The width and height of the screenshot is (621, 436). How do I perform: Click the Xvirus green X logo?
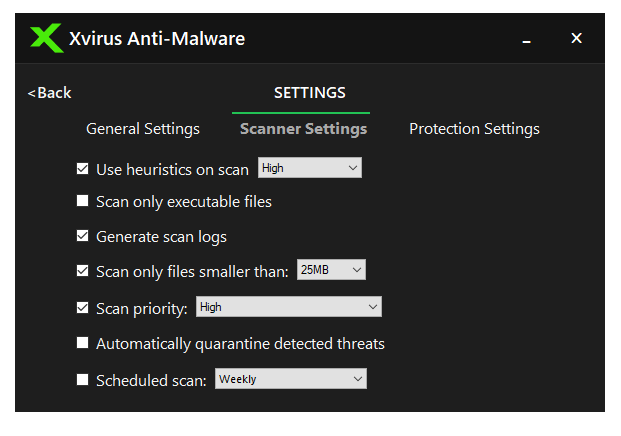point(46,39)
